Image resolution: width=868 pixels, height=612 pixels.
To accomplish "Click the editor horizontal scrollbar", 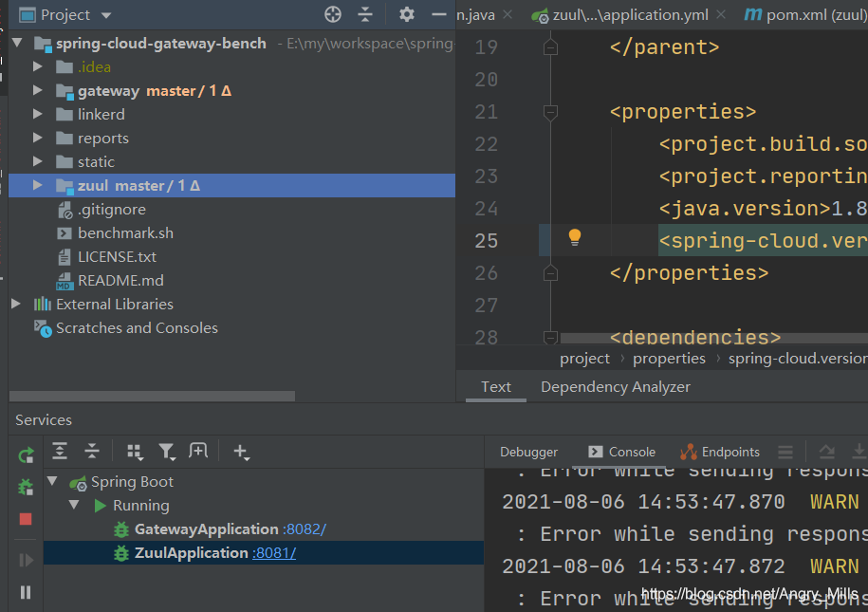I will 714,337.
